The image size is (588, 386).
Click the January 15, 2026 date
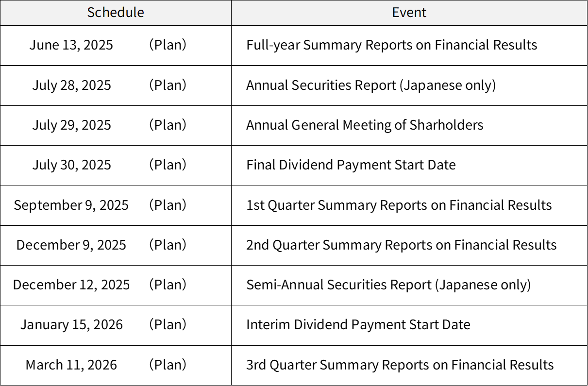click(71, 324)
